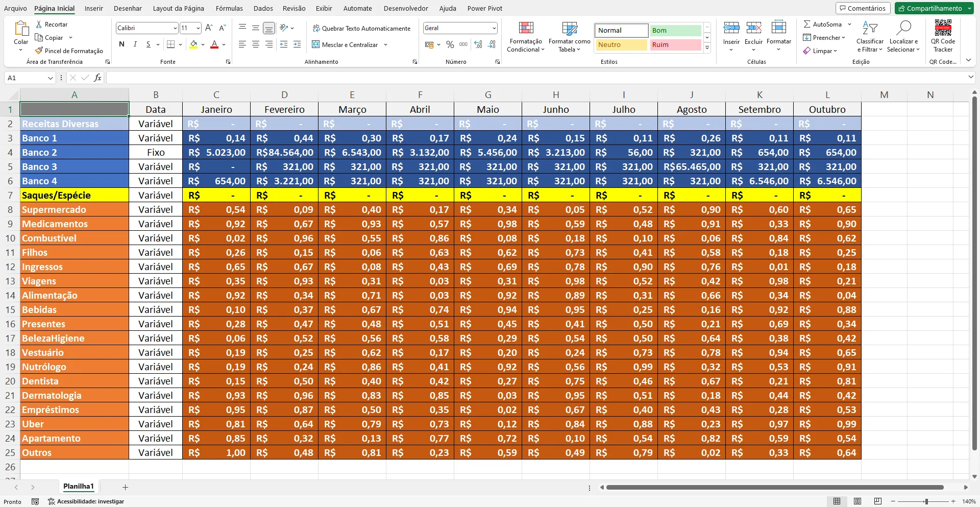This screenshot has width=980, height=507.
Task: Apply accounting currency number format
Action: click(430, 45)
